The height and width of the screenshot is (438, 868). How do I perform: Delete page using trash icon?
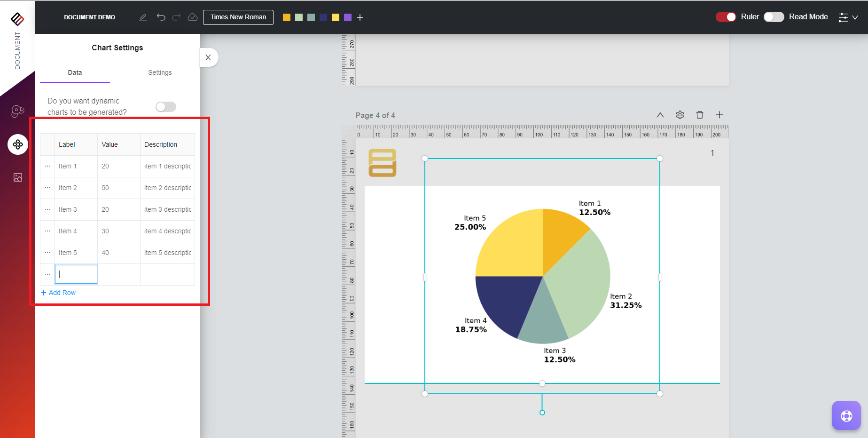[x=699, y=115]
